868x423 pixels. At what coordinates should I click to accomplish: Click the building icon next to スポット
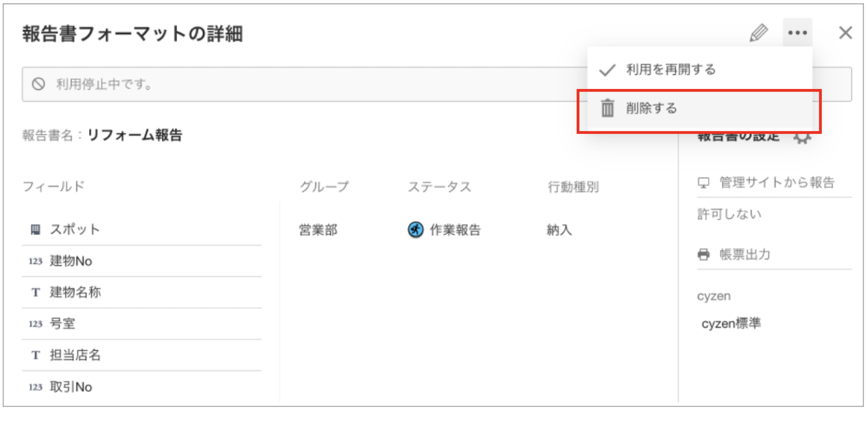(x=35, y=230)
